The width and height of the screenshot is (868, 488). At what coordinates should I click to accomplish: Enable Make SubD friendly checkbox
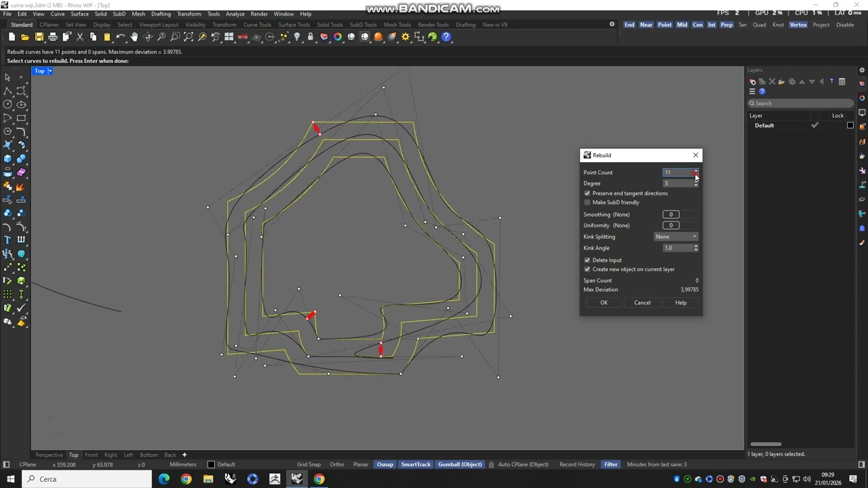587,203
